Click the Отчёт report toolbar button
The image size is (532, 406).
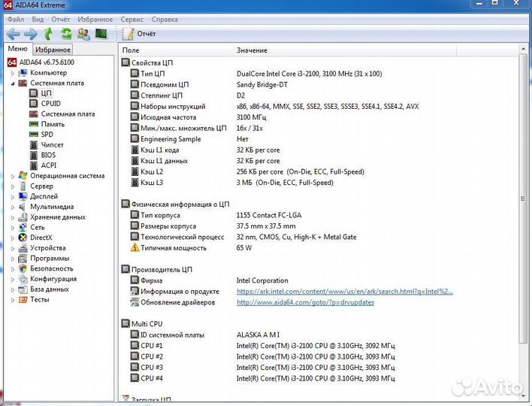(139, 34)
